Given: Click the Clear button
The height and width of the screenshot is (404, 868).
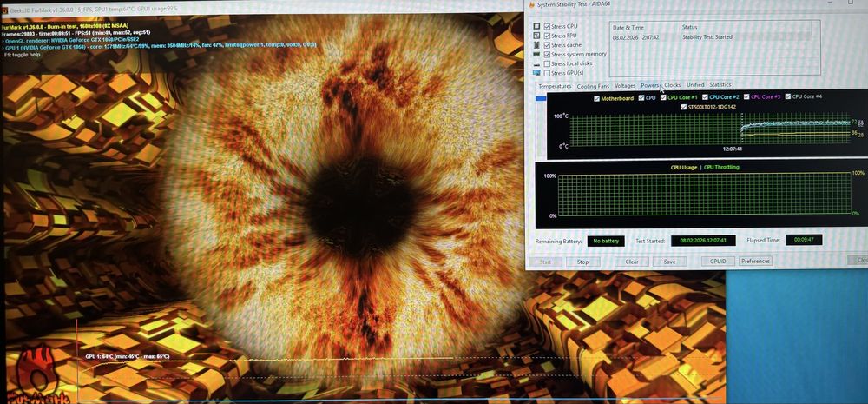Looking at the screenshot, I should coord(632,262).
